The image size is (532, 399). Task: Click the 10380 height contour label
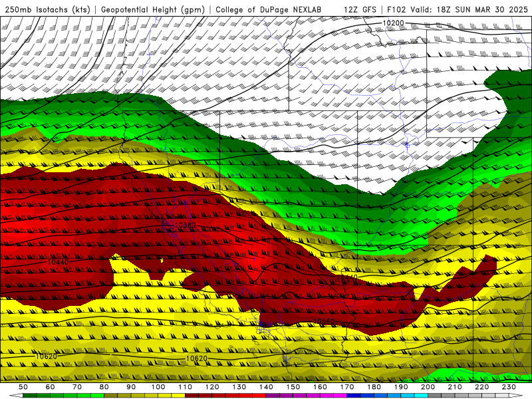[x=186, y=225]
